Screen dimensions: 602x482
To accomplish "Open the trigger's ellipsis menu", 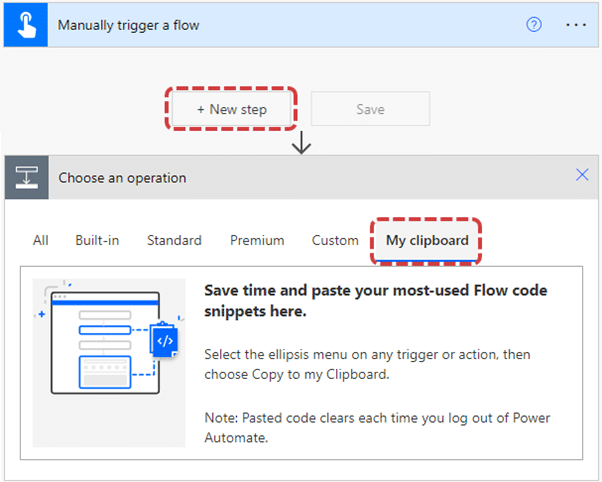I will (576, 25).
